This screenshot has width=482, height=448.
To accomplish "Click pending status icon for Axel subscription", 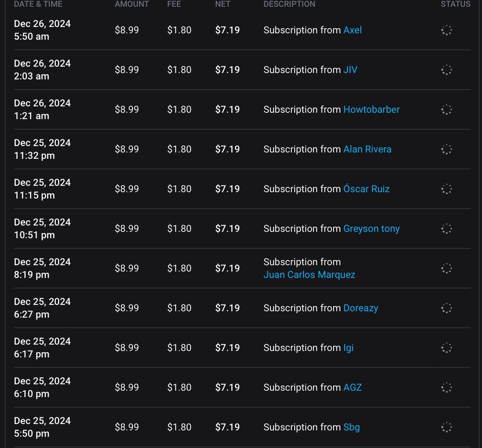I will (x=446, y=30).
